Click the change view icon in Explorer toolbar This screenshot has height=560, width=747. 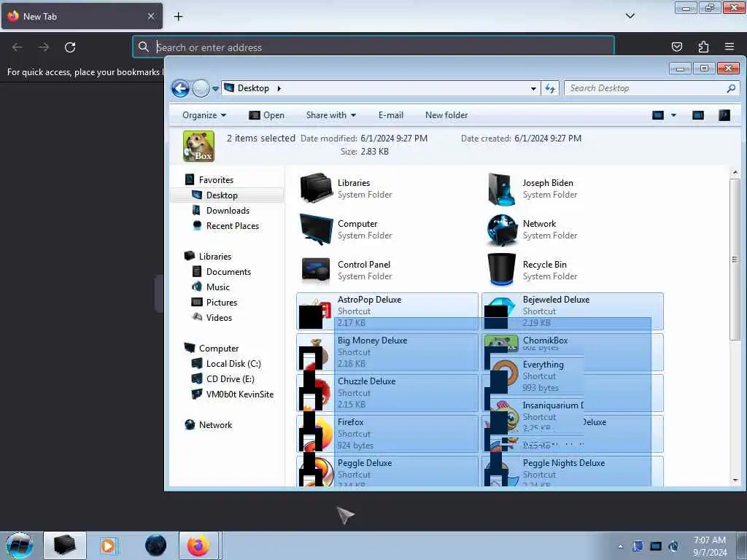(x=658, y=115)
